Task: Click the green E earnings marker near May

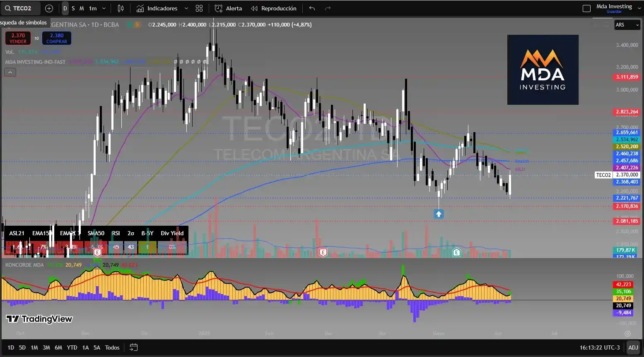Action: pos(456,252)
